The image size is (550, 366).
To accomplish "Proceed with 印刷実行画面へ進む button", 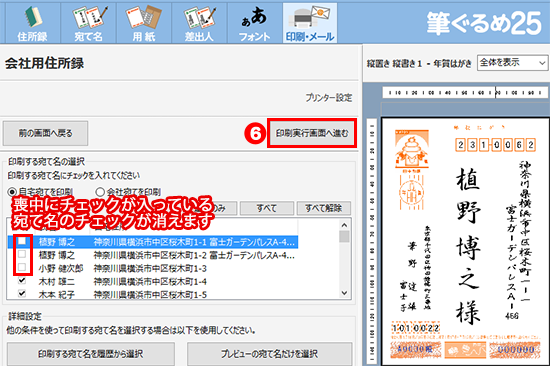I will [x=312, y=133].
